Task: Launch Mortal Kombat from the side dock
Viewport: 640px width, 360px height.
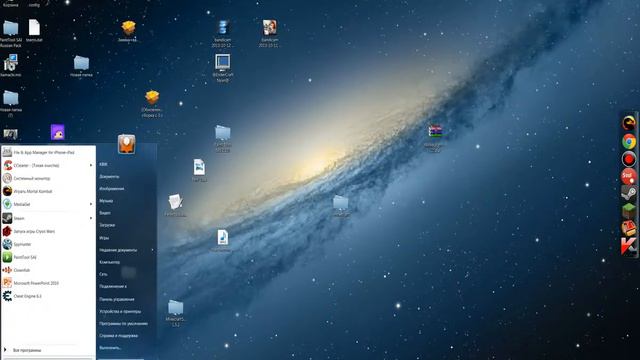Action: point(629,122)
